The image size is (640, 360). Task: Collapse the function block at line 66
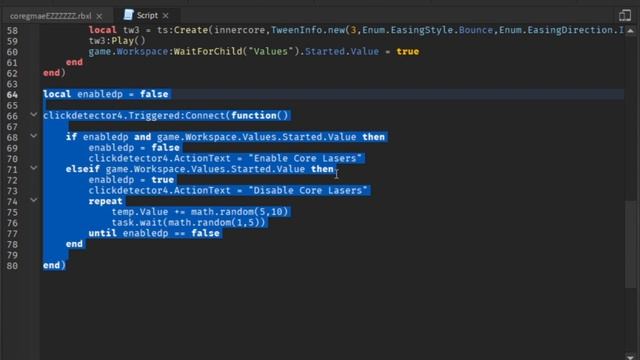tap(34, 115)
